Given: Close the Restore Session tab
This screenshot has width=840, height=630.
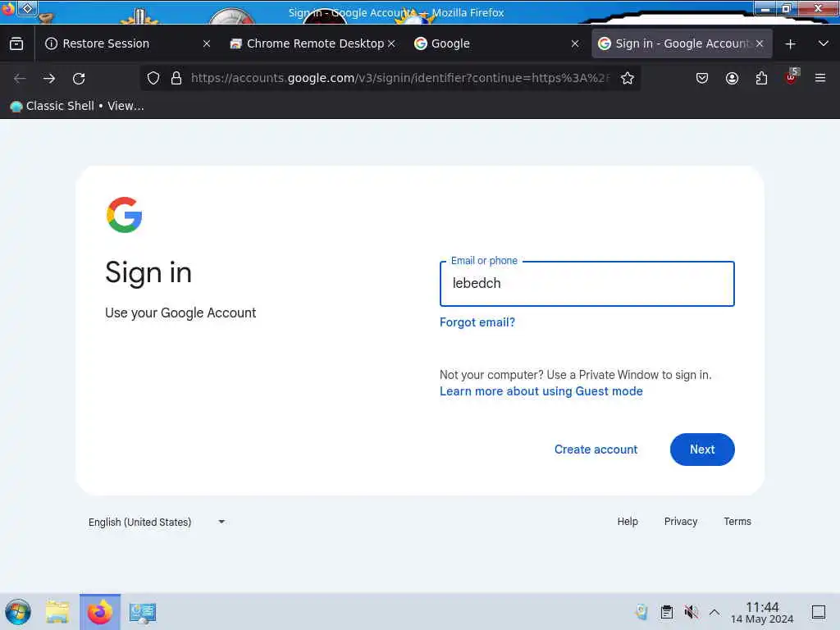Looking at the screenshot, I should point(207,44).
